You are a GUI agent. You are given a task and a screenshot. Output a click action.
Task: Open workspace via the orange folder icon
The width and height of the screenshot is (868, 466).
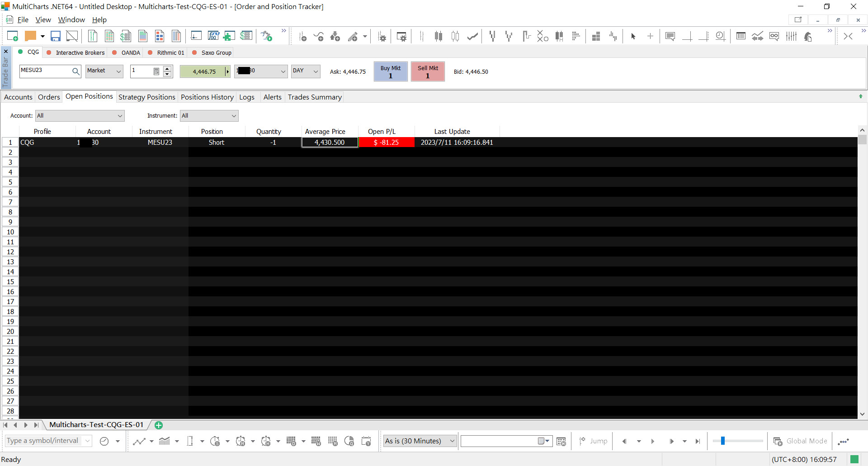pyautogui.click(x=30, y=36)
